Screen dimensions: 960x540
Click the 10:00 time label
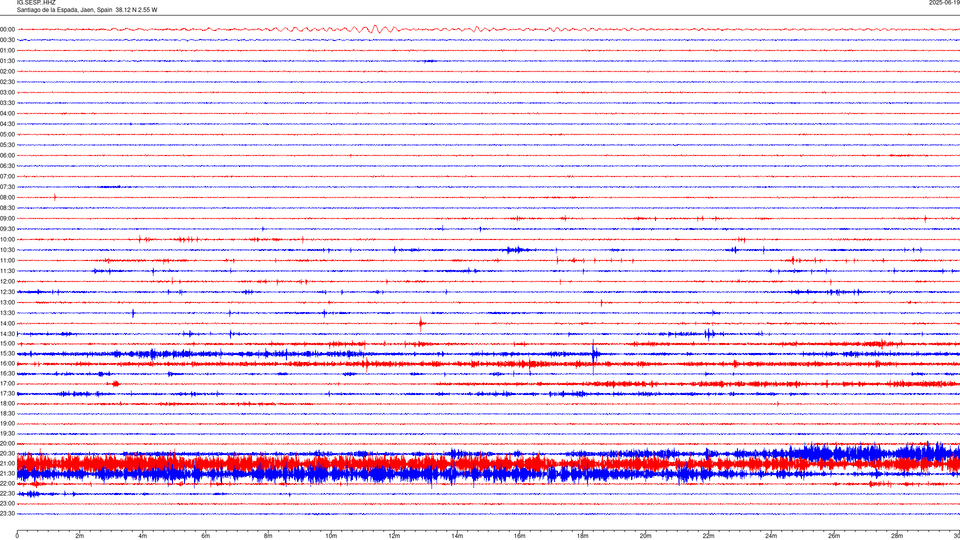pos(7,239)
